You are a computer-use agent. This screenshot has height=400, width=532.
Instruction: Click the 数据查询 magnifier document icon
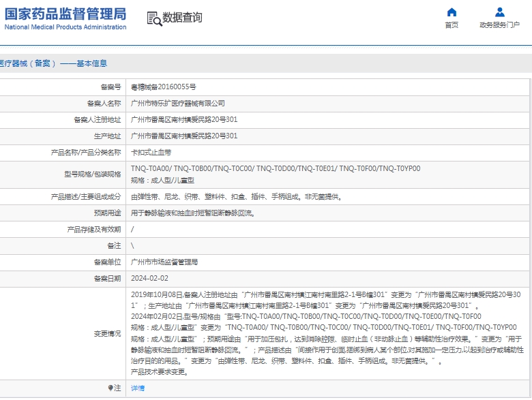[x=154, y=18]
